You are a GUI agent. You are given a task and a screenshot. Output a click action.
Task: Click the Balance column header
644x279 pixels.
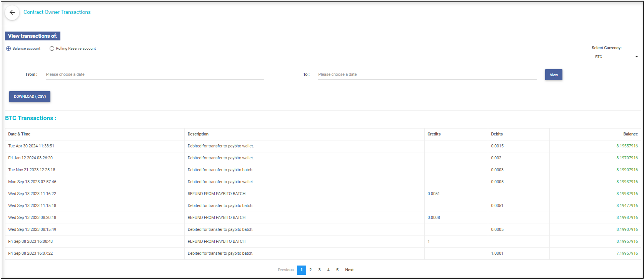point(630,134)
